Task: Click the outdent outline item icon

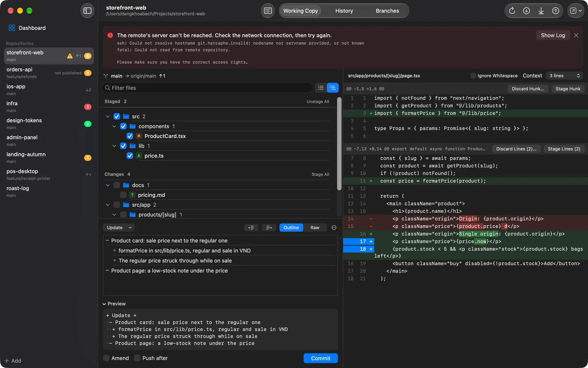Action: tap(269, 227)
